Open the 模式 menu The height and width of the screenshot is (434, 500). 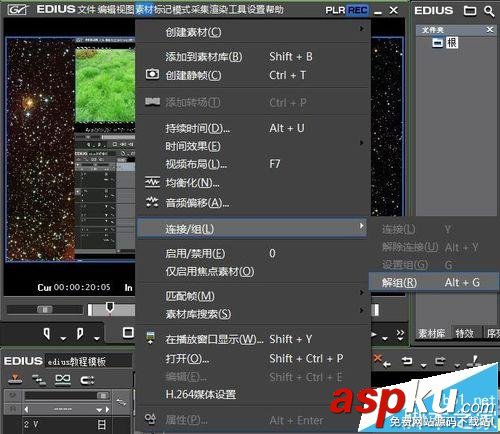click(x=182, y=9)
